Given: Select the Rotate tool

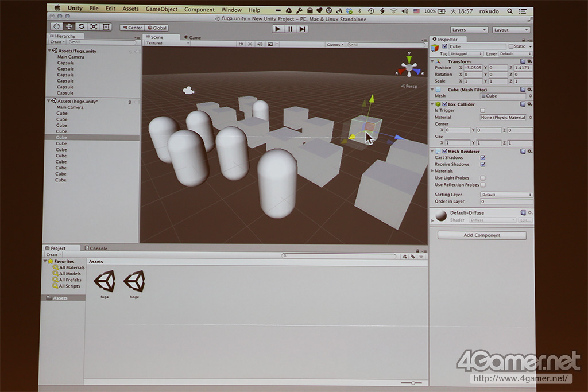Looking at the screenshot, I should tap(81, 26).
